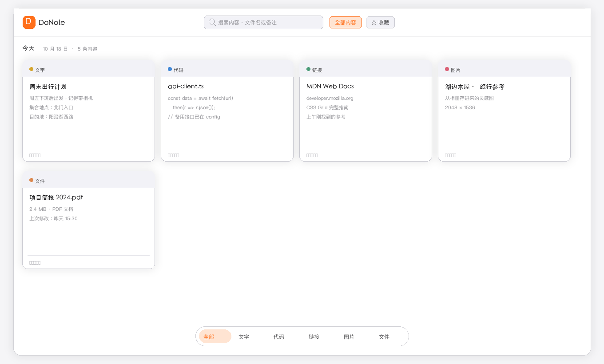Open the 代码 tab in the bottom bar

click(x=279, y=336)
